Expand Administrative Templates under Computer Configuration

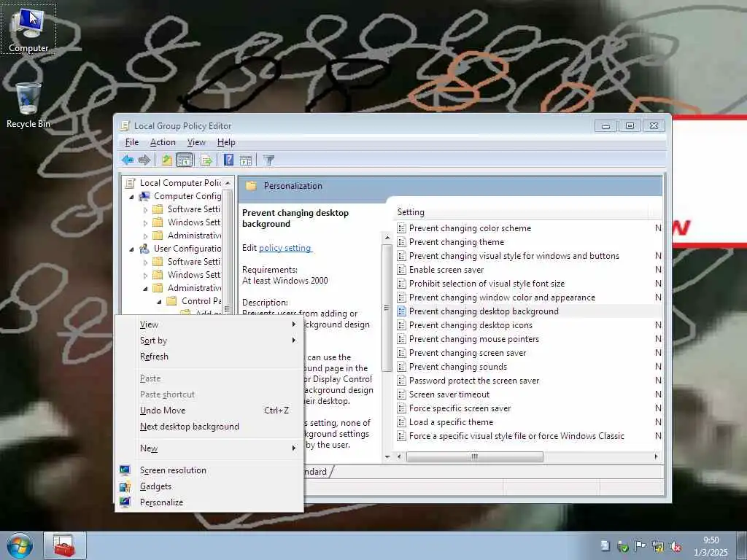(145, 236)
